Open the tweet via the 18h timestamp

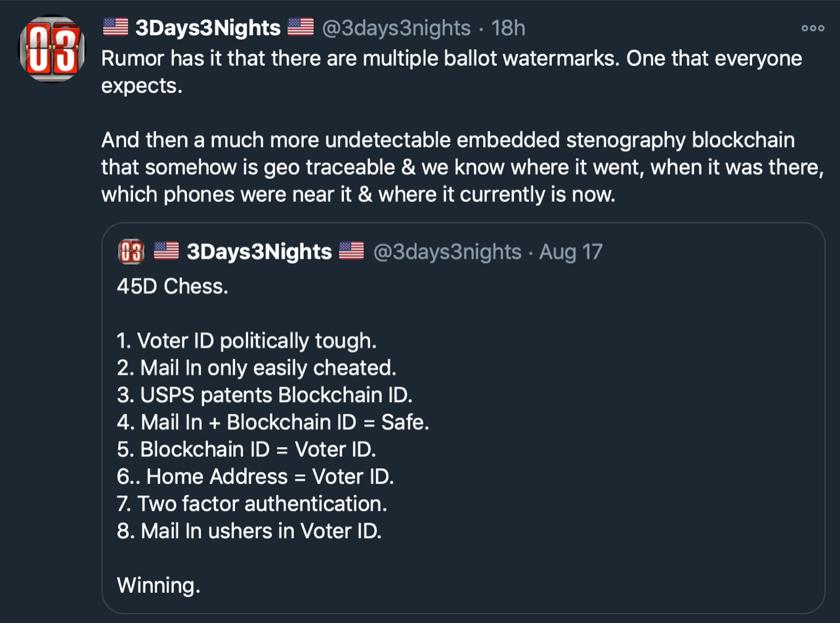(x=508, y=28)
